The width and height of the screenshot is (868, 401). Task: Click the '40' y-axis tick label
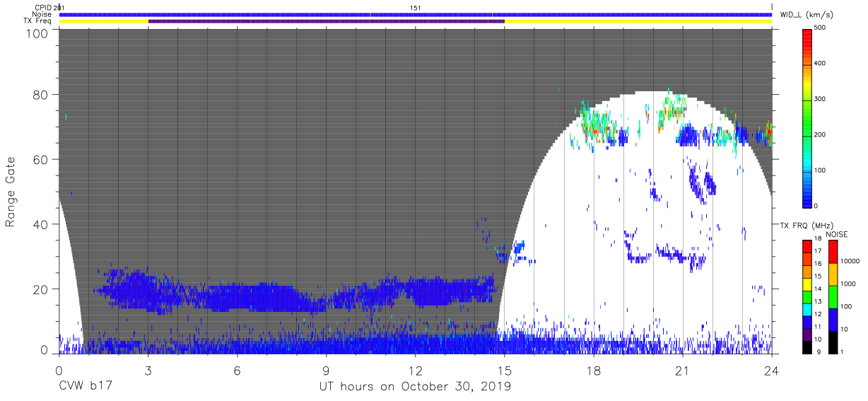(40, 224)
